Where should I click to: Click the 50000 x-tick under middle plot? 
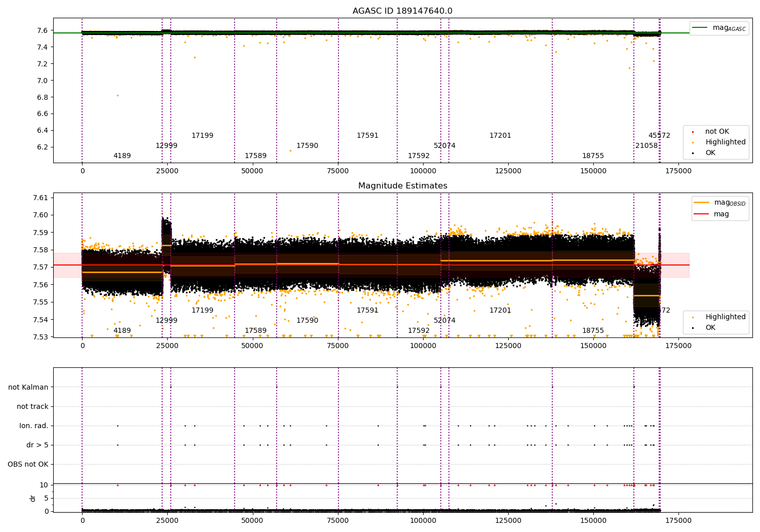[252, 346]
